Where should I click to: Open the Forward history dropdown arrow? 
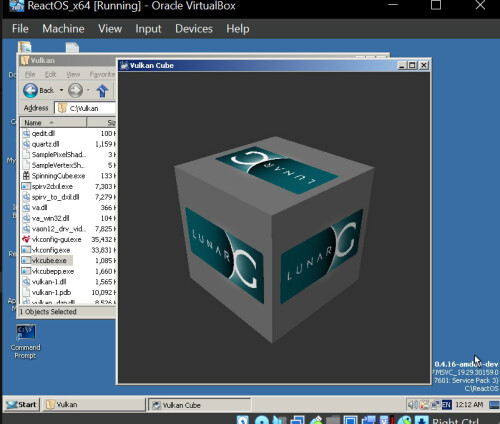pyautogui.click(x=88, y=90)
